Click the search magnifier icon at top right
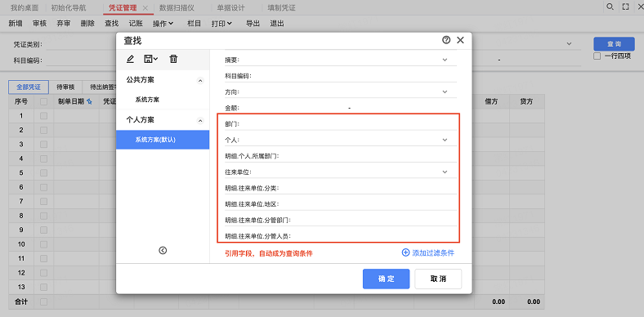Image resolution: width=644 pixels, height=317 pixels. [610, 7]
